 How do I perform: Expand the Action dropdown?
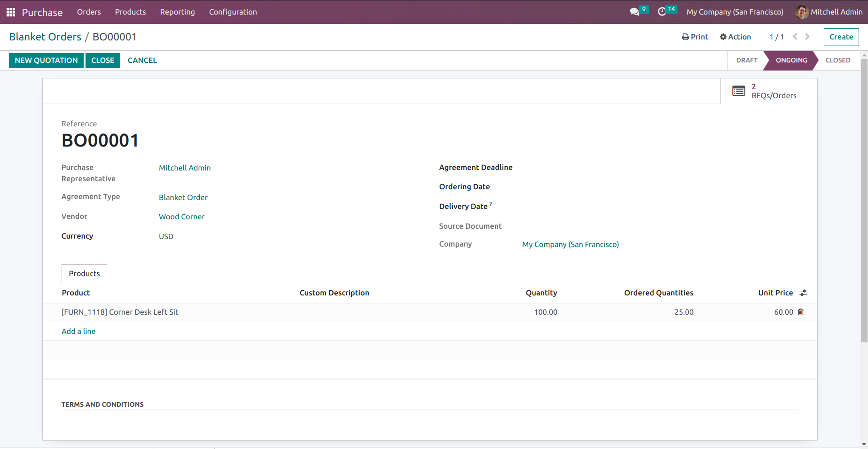point(735,37)
